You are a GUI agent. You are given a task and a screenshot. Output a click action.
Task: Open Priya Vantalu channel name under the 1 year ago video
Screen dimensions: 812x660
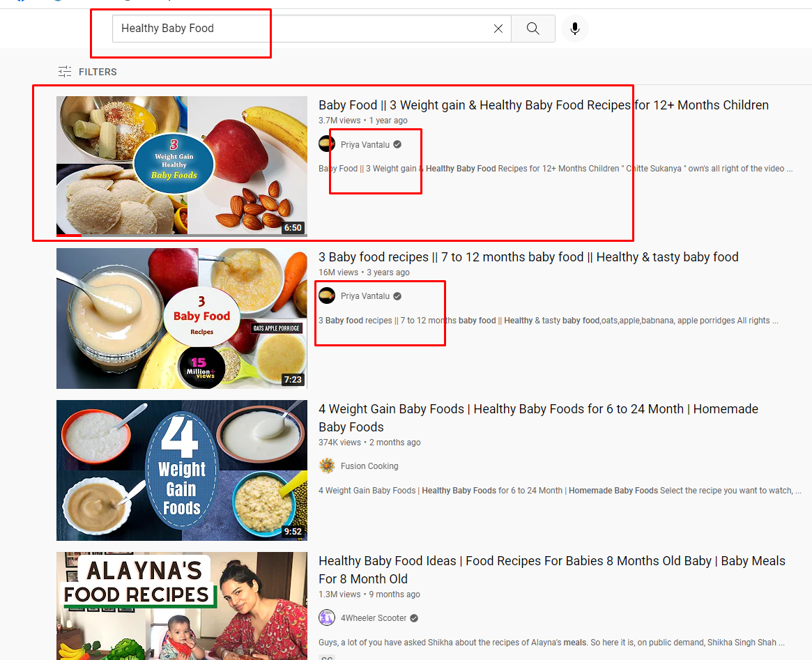[x=365, y=144]
